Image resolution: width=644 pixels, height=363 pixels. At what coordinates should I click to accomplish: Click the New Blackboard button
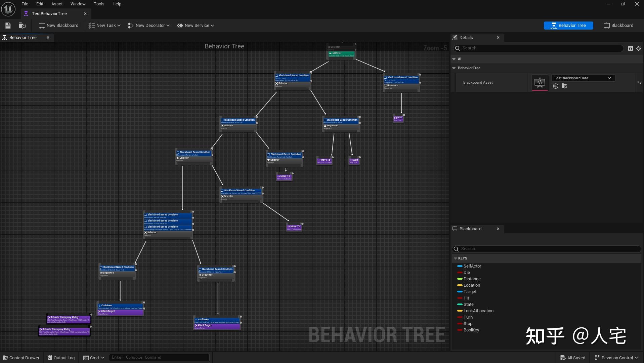click(x=59, y=26)
